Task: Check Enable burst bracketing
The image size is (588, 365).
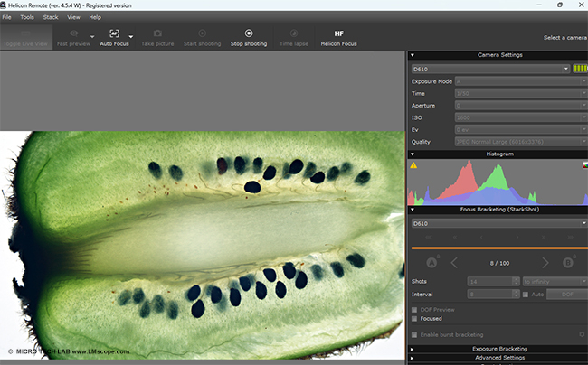Action: (415, 335)
